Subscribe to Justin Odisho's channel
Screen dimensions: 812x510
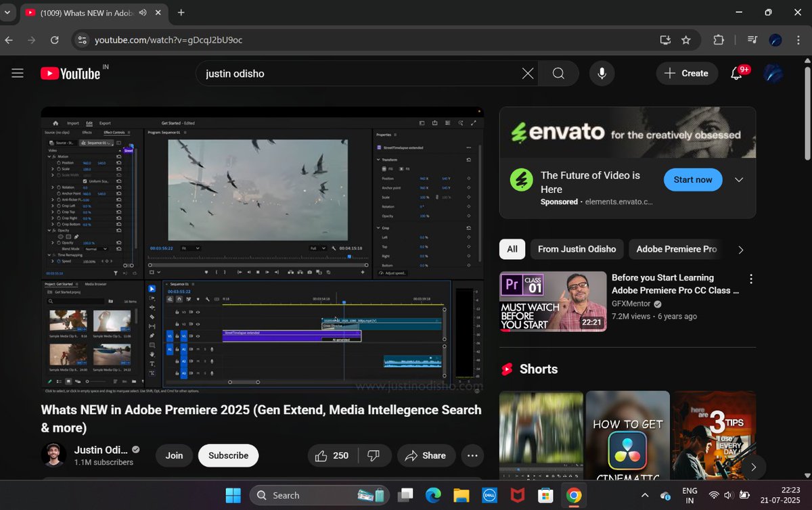tap(228, 455)
